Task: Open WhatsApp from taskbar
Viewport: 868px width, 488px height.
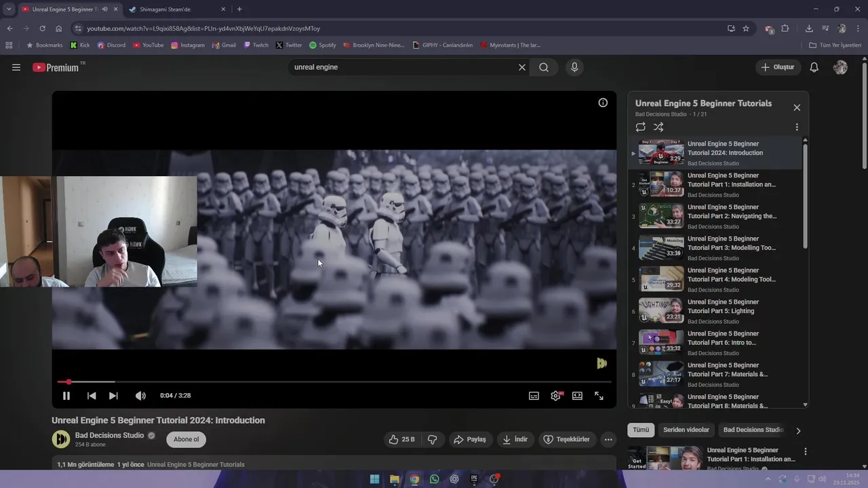Action: point(434,479)
